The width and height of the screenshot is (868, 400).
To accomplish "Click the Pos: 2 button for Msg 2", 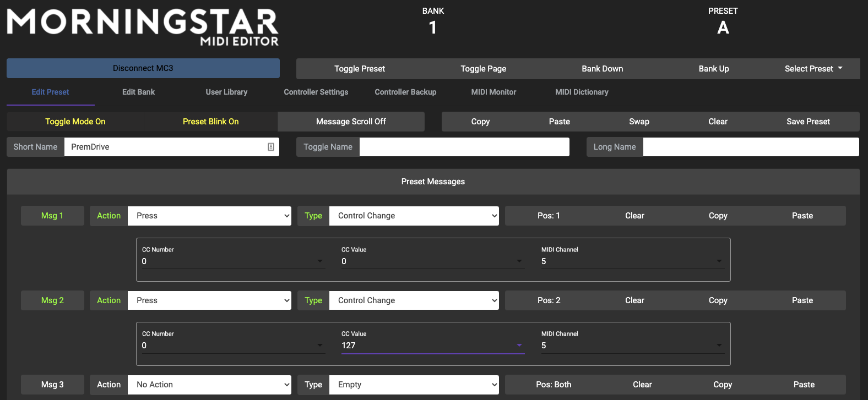I will [549, 300].
